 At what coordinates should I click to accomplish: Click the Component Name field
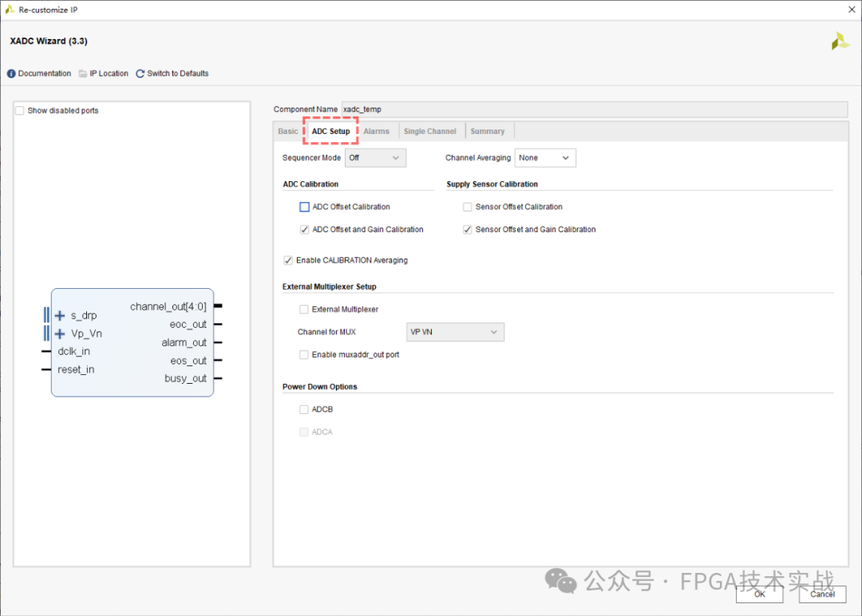click(x=595, y=109)
